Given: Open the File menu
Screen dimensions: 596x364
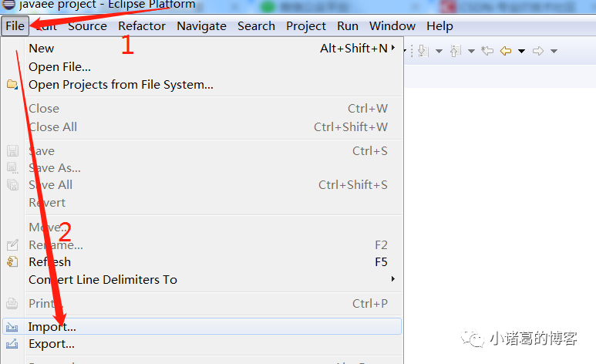Looking at the screenshot, I should pyautogui.click(x=15, y=26).
